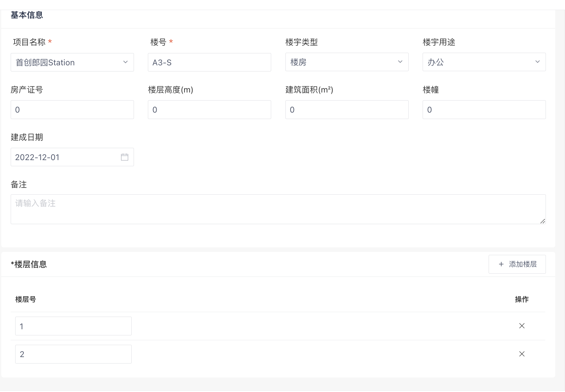Viewport: 565px width, 392px height.
Task: Click the chevron arrow in 项目名称 select
Action: [x=126, y=62]
